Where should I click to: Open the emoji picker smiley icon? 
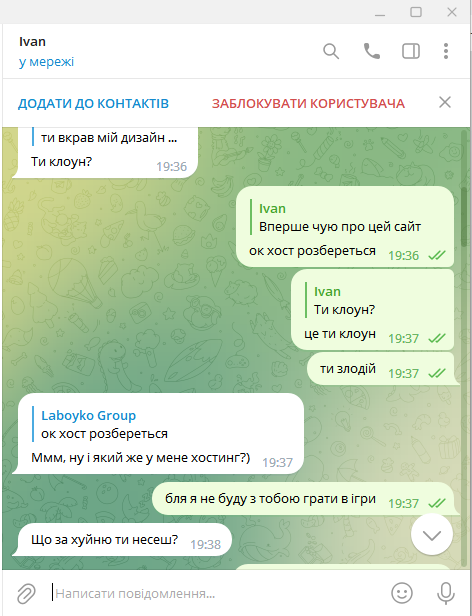pyautogui.click(x=402, y=593)
